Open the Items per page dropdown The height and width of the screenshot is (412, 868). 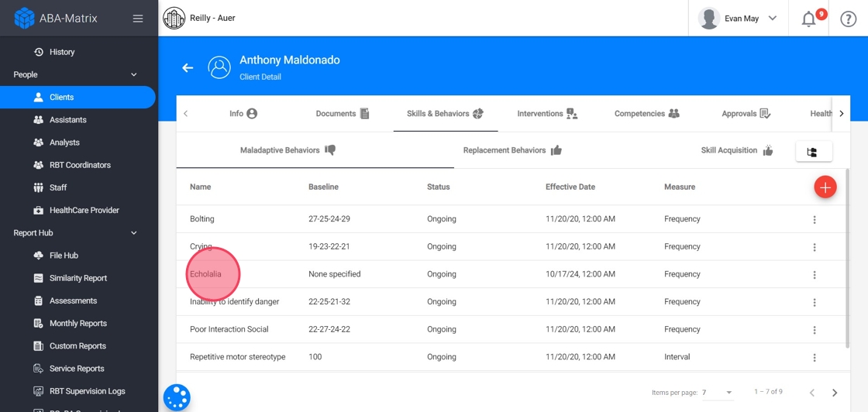718,393
